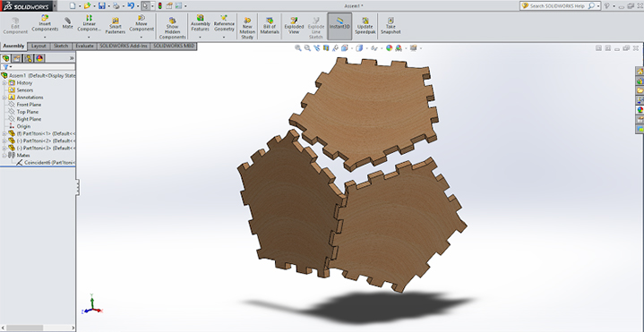Open File Explorer folder tab in task pane
644x332 pixels.
[640, 90]
